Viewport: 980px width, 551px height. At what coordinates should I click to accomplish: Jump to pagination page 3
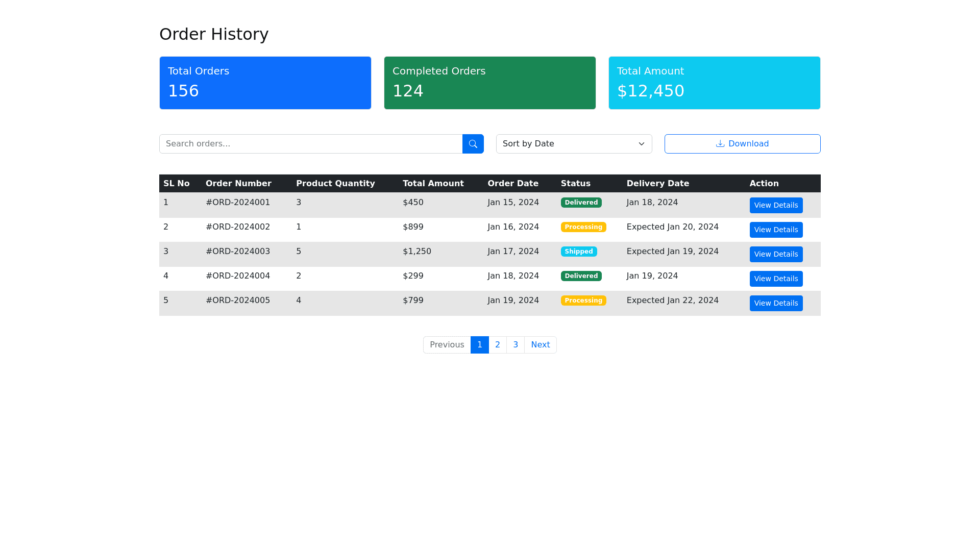(515, 345)
